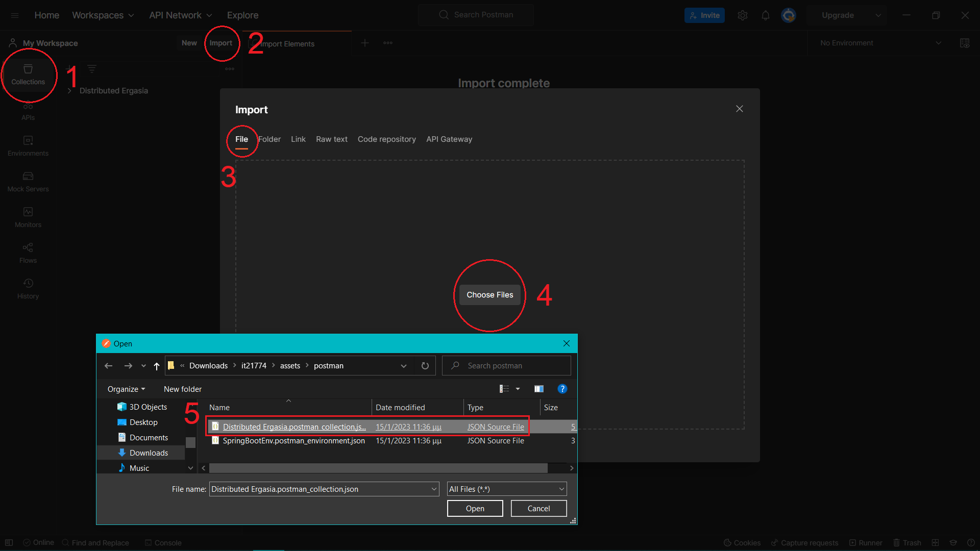
Task: Expand the Distributed Ergasia collection
Action: tap(69, 91)
